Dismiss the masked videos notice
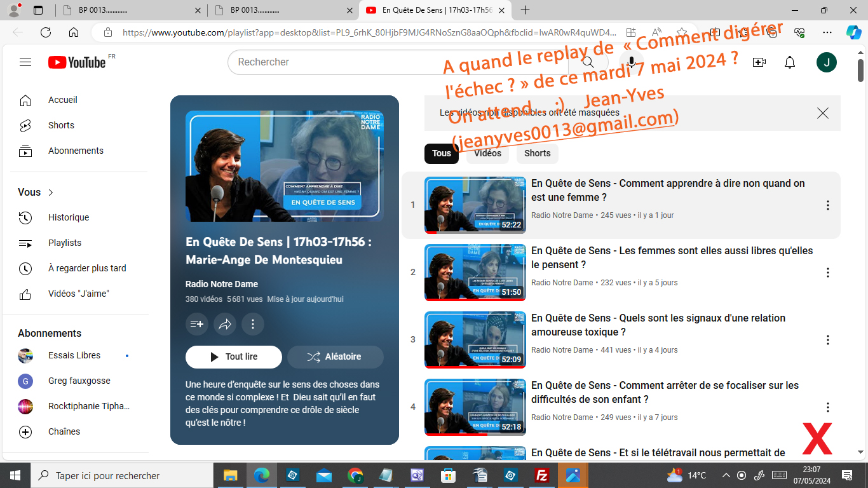The height and width of the screenshot is (488, 868). 823,113
